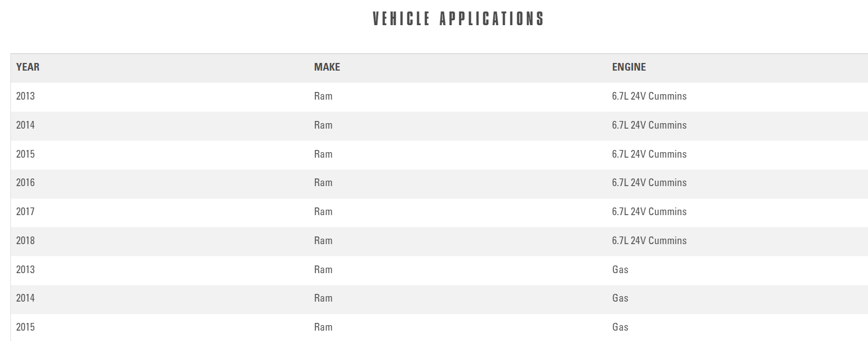Click the 2015 year cell for 6.7L Cummins
This screenshot has height=341, width=868.
(25, 154)
